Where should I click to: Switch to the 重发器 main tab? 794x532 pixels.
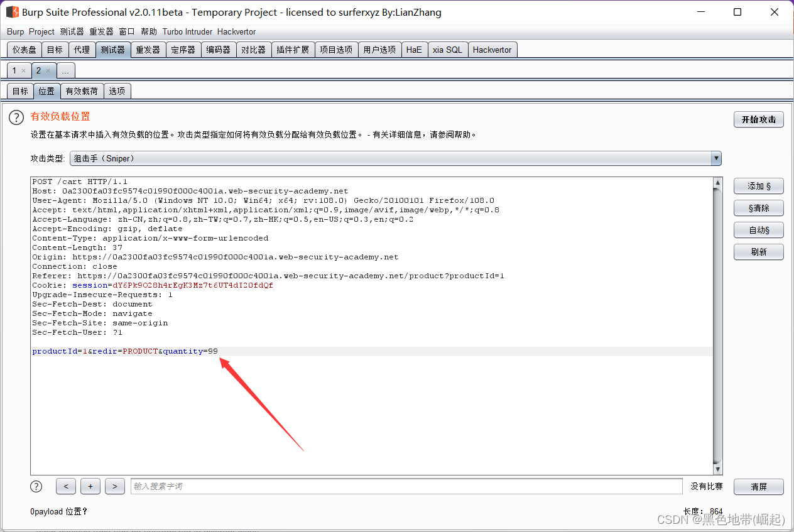[148, 50]
